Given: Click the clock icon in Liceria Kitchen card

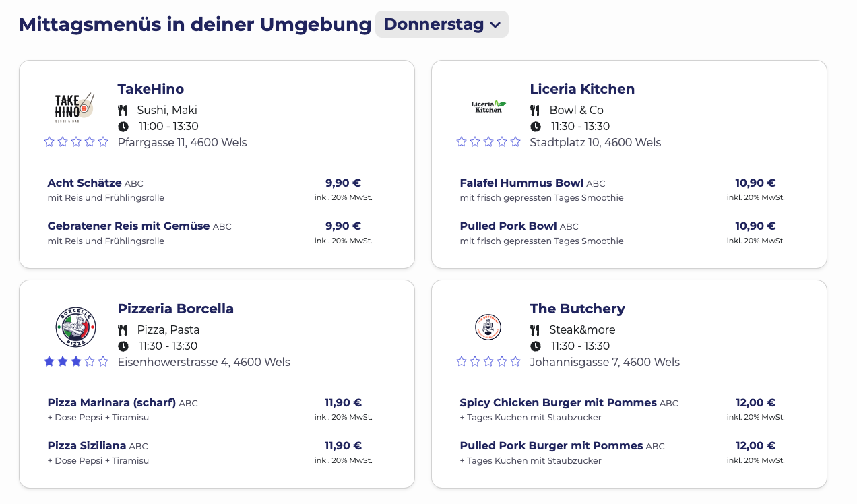Looking at the screenshot, I should coord(535,126).
